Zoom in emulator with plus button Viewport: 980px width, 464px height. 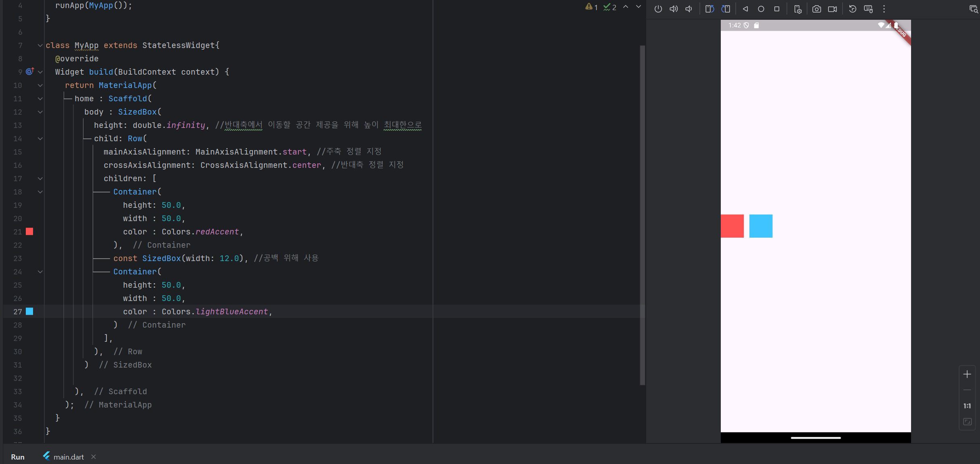pyautogui.click(x=967, y=374)
